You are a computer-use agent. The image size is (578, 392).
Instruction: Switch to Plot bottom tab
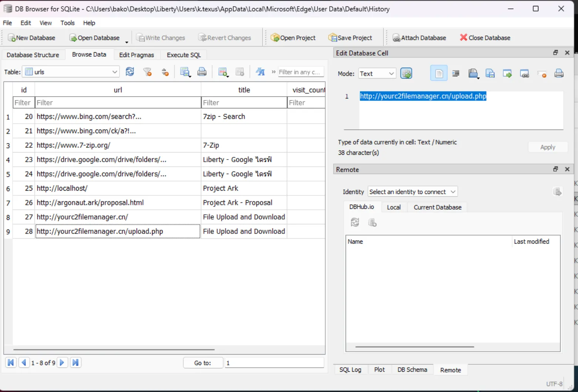pyautogui.click(x=379, y=369)
